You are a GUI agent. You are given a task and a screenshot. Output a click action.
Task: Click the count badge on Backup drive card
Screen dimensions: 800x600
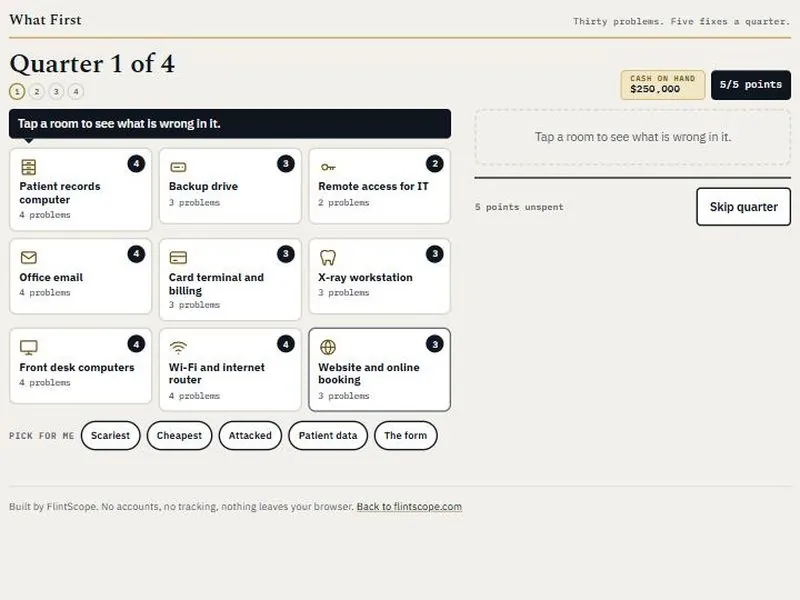[x=286, y=164]
